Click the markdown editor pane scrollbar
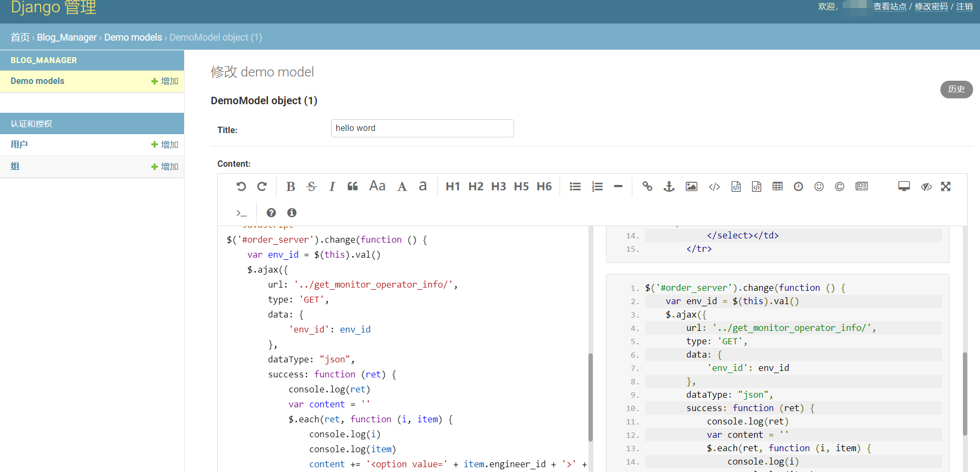The image size is (980, 472). 591,397
